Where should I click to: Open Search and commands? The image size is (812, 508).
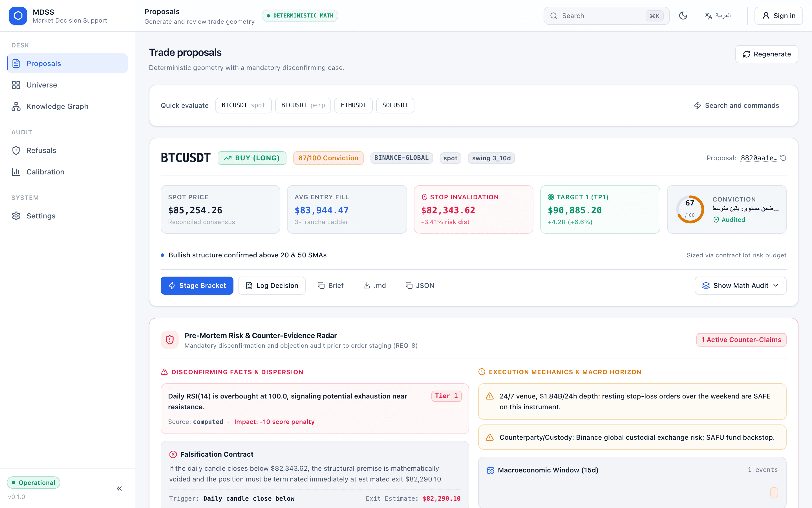[x=736, y=106]
